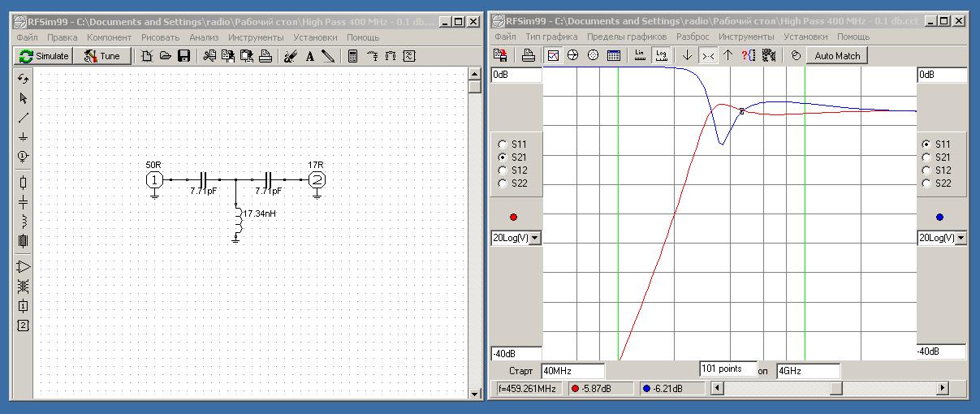Place a ground symbol from the palette
This screenshot has width=980, height=414.
[x=23, y=137]
